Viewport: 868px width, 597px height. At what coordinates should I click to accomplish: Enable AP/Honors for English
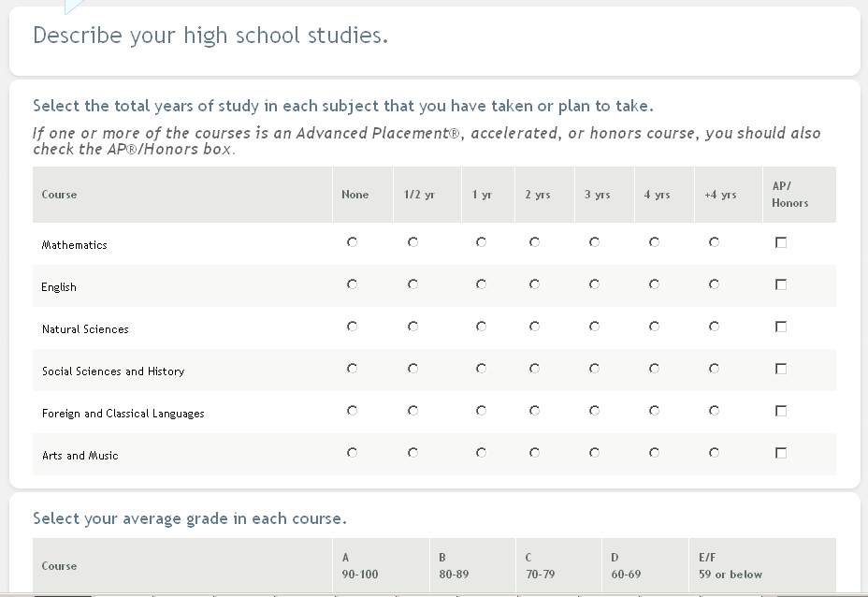(x=781, y=284)
